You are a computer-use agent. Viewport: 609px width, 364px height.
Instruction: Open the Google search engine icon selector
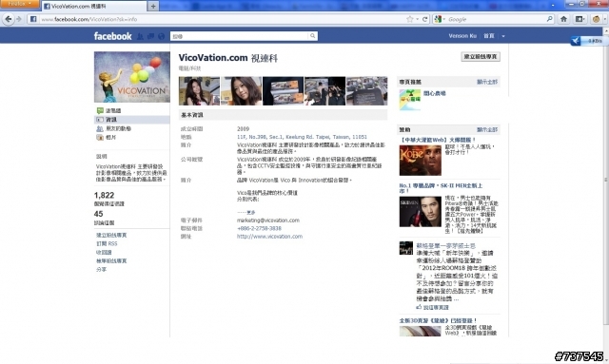tap(440, 19)
